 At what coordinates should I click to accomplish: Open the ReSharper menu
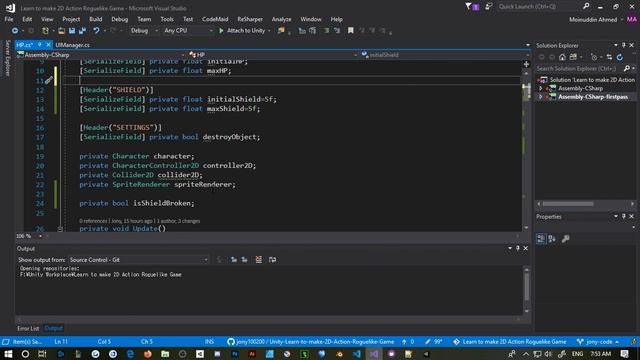pyautogui.click(x=250, y=19)
